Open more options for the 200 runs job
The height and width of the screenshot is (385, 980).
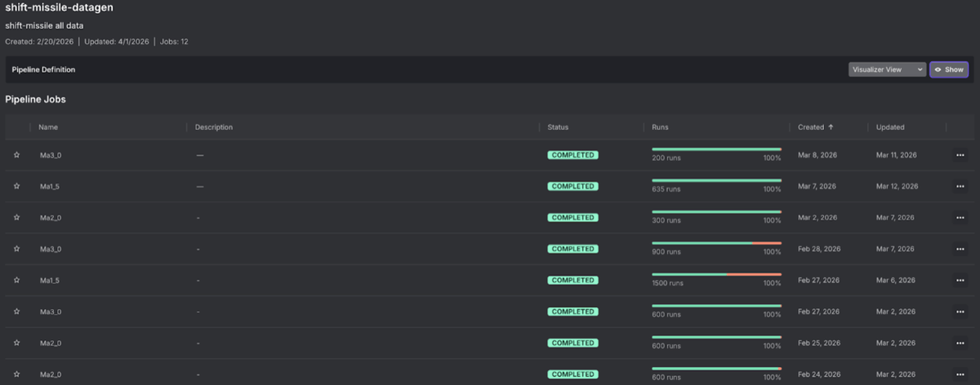tap(960, 154)
